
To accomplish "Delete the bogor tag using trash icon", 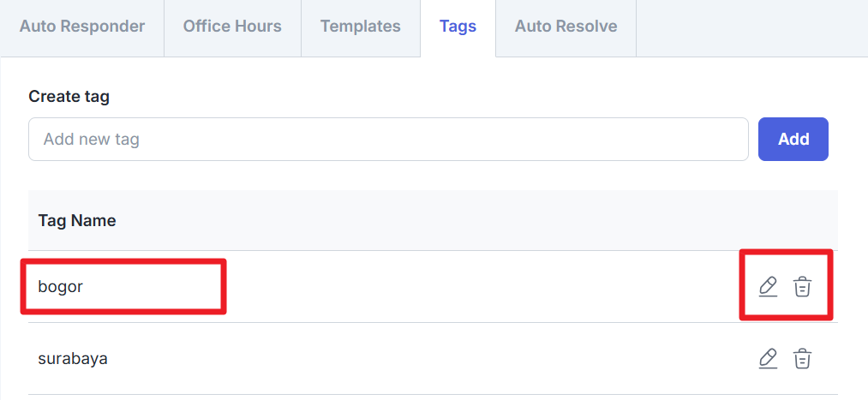I will 802,287.
